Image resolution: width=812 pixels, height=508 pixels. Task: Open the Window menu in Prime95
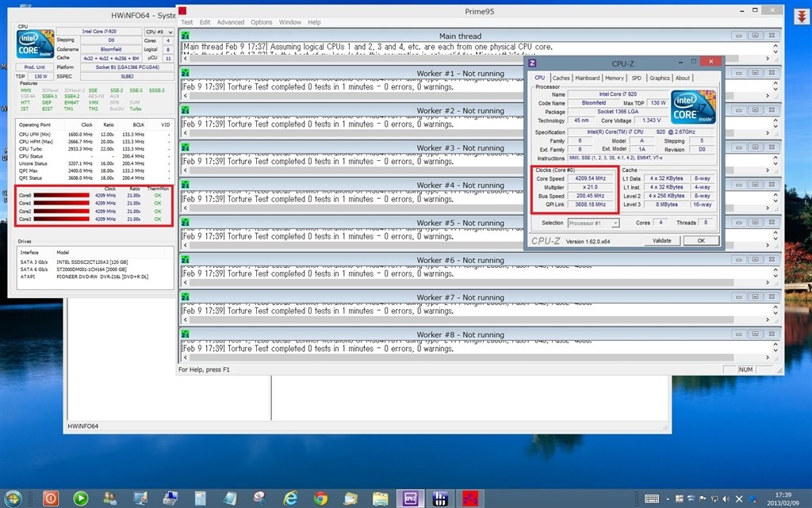[x=290, y=22]
